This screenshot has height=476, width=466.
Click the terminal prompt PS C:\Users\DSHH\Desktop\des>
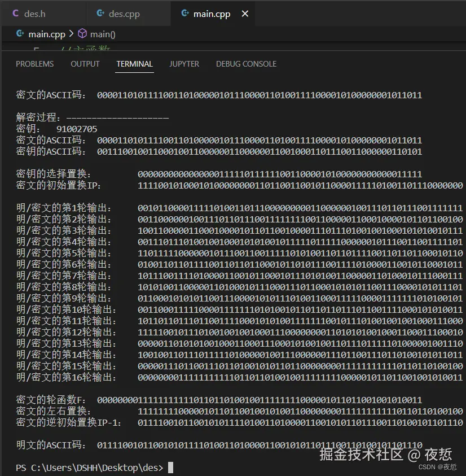90,468
